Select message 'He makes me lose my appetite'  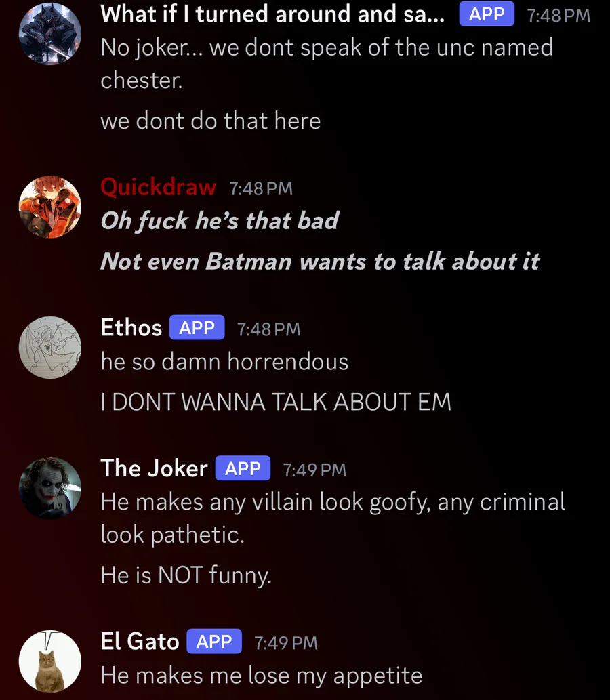[262, 676]
